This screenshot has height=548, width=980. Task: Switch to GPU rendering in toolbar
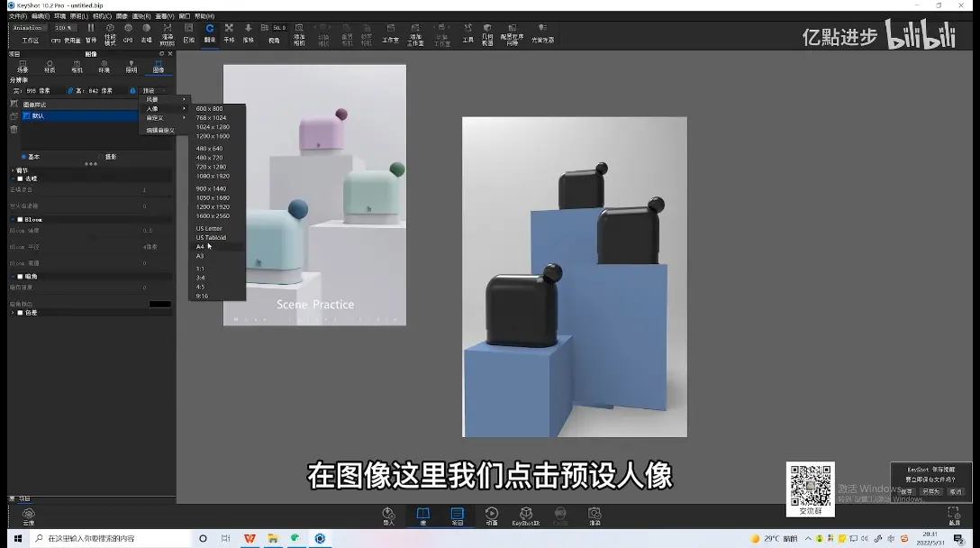128,33
